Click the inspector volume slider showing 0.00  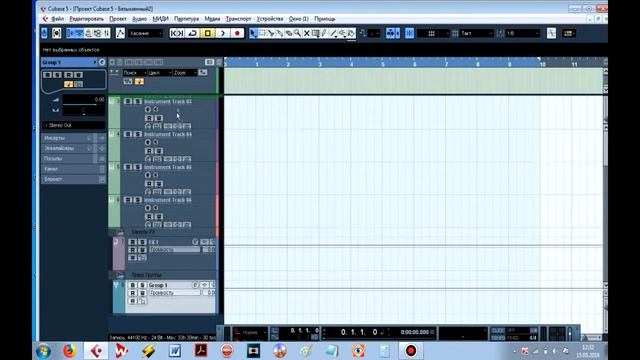click(x=83, y=100)
